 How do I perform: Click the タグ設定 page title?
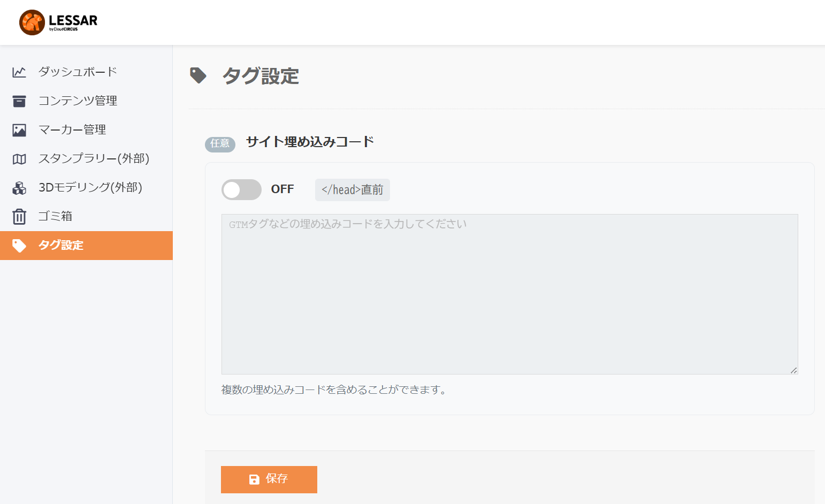(261, 76)
